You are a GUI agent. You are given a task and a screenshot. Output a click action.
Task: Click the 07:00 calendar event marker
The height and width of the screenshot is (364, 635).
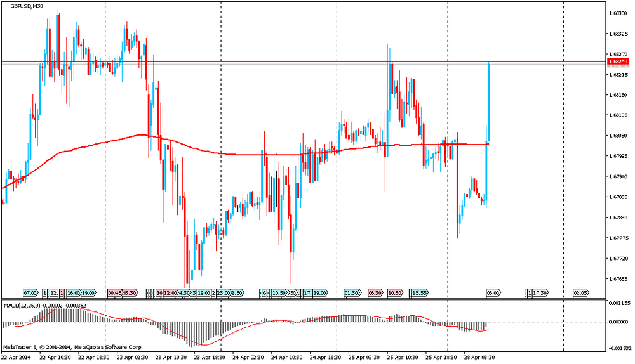click(30, 292)
